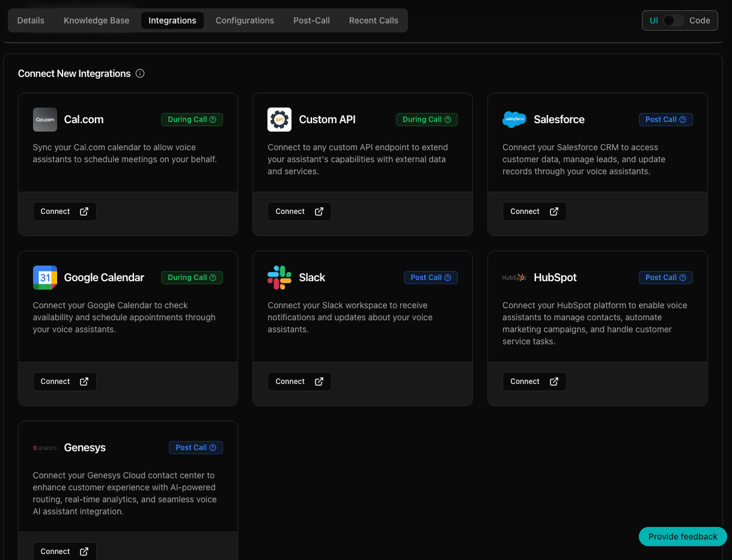Click info icon beside Connect New Integrations

pos(140,74)
